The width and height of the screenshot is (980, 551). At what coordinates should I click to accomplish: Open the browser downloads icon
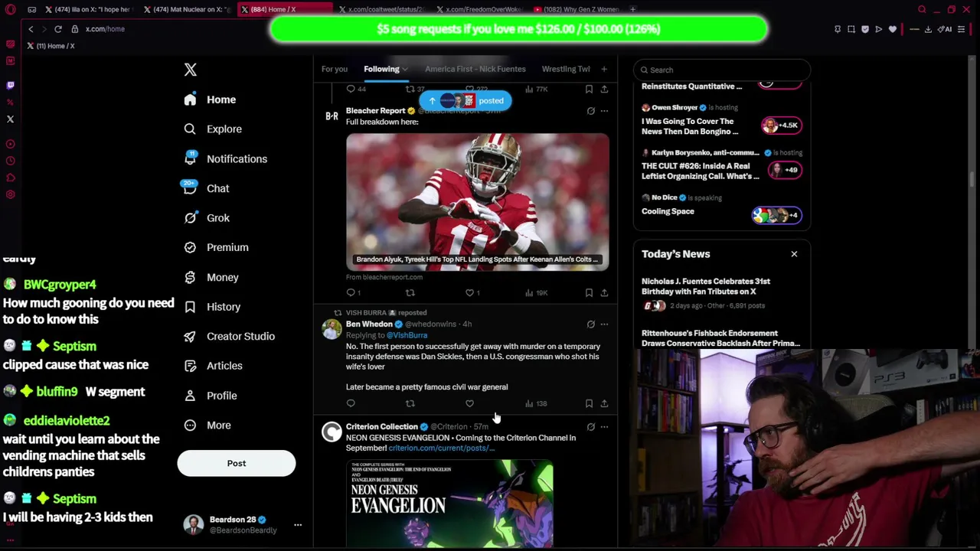pyautogui.click(x=928, y=29)
